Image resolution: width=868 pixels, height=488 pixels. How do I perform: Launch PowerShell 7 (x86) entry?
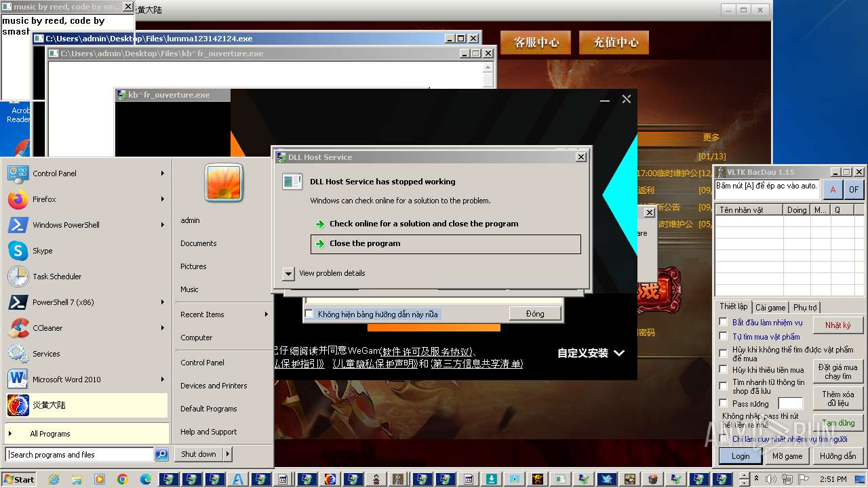86,302
